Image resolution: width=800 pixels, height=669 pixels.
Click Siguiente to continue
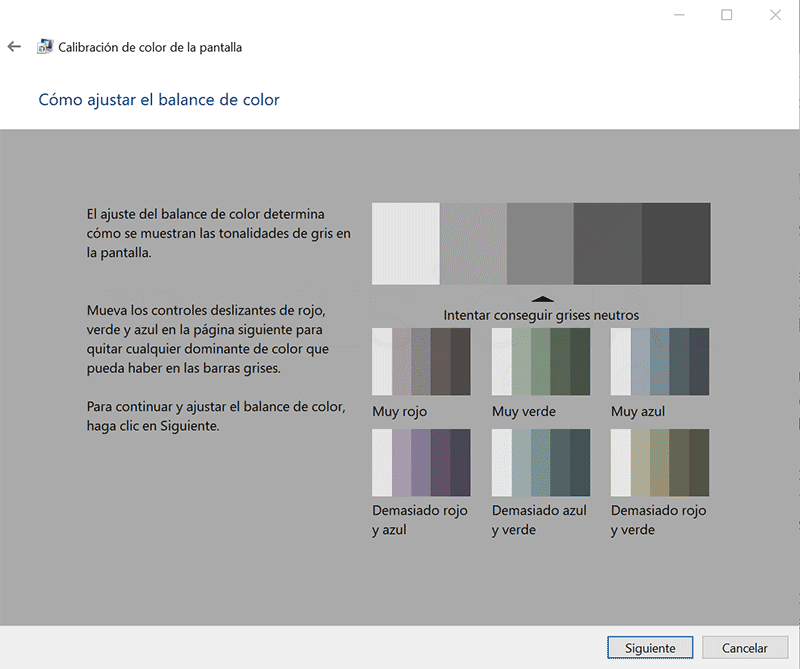click(x=650, y=648)
